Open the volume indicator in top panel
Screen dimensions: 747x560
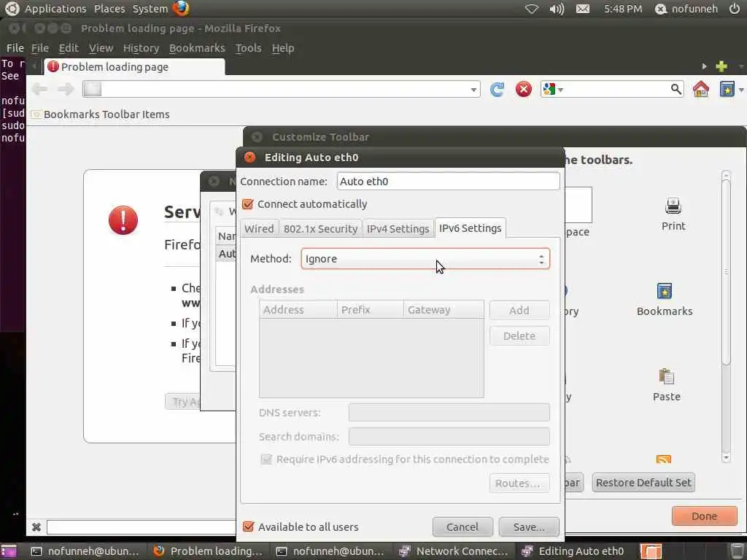557,9
